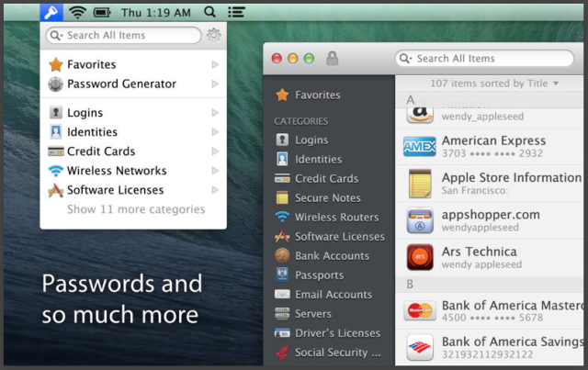Click the Bank Accounts coin icon in sidebar

pyautogui.click(x=282, y=255)
